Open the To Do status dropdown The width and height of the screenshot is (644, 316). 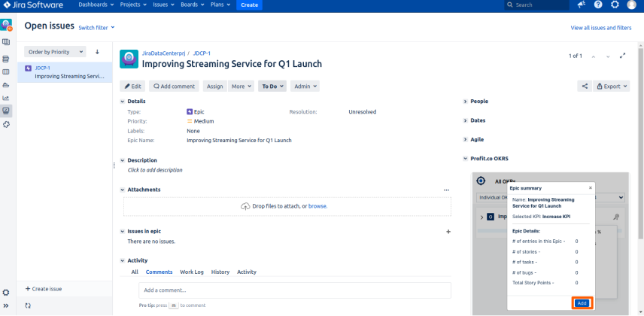272,87
